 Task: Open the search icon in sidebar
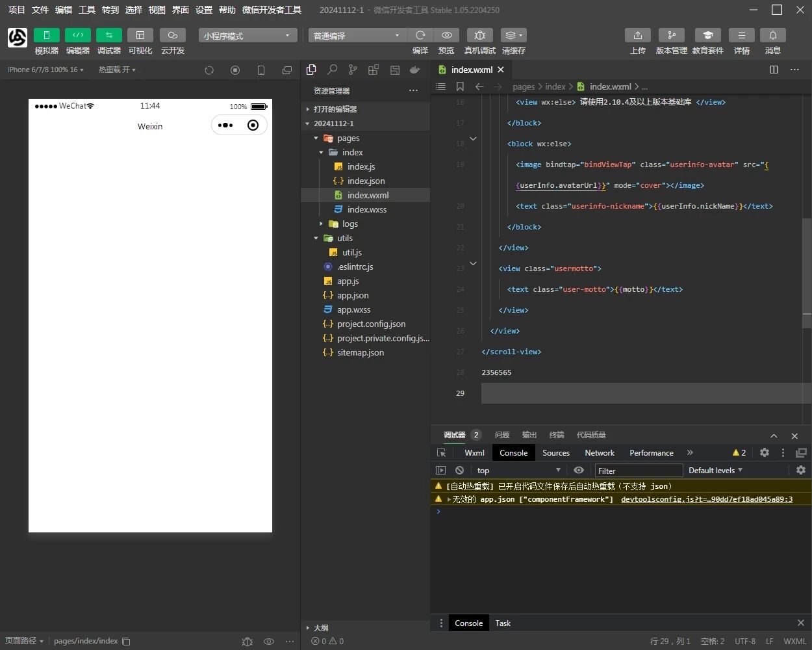coord(332,70)
